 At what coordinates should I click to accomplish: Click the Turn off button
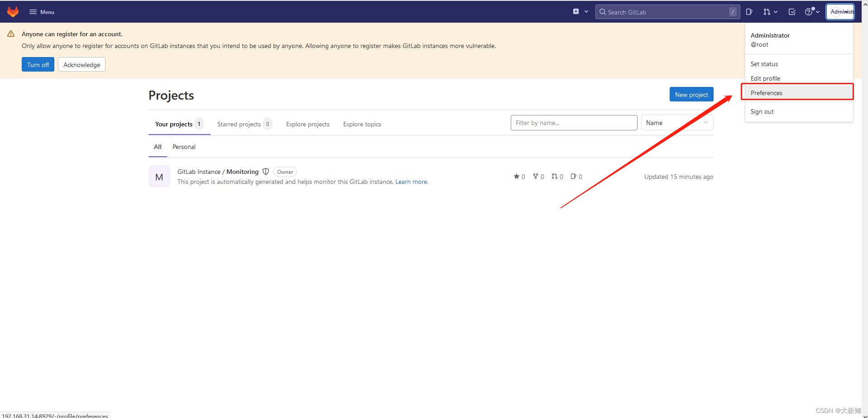[38, 64]
